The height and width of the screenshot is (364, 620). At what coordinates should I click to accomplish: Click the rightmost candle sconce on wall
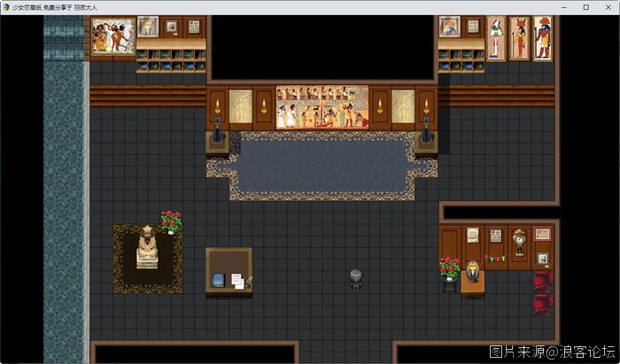[426, 106]
